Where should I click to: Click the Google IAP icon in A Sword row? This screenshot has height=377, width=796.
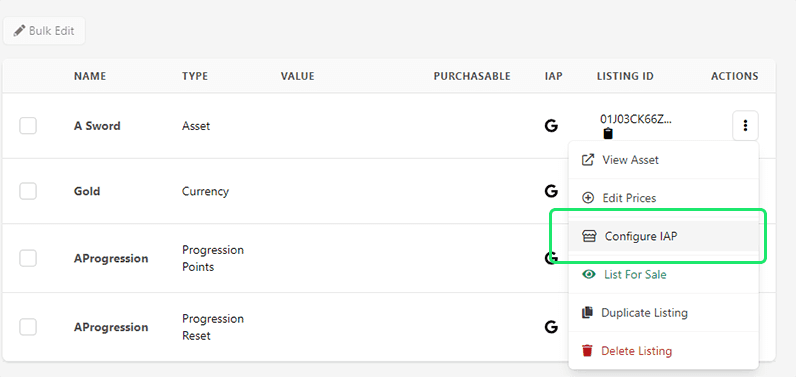click(x=551, y=126)
